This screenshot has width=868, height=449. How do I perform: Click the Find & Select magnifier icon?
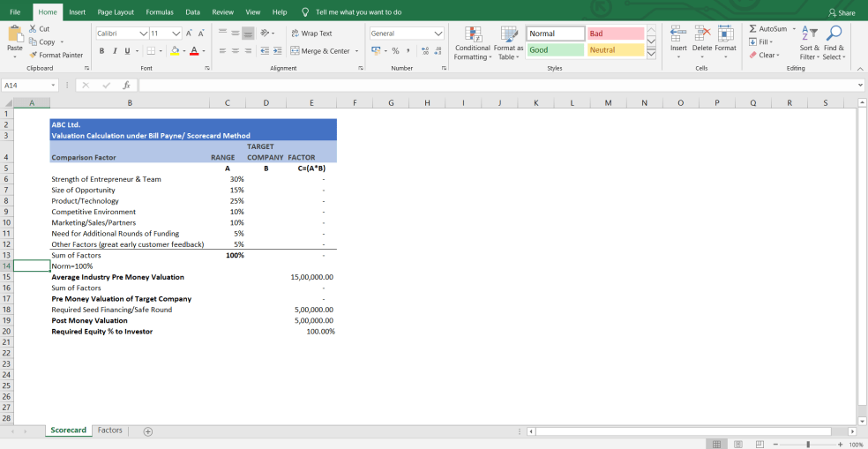click(x=834, y=34)
